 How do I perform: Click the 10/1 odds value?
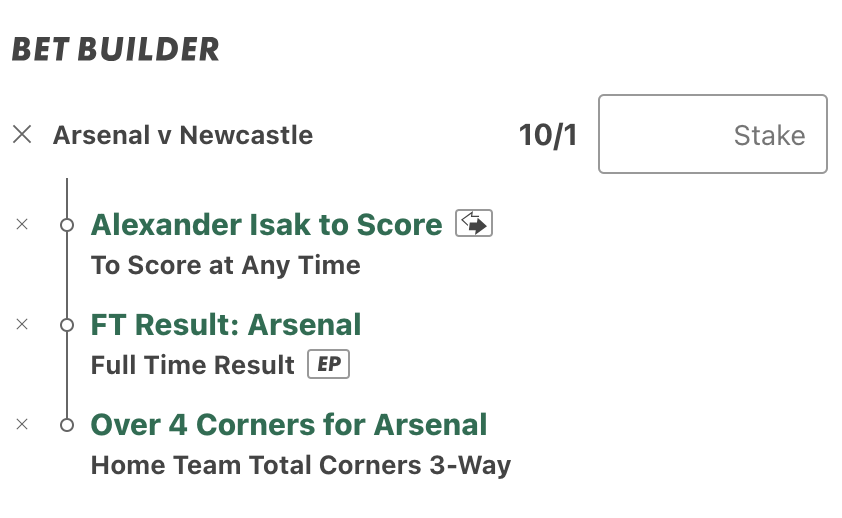tap(548, 135)
